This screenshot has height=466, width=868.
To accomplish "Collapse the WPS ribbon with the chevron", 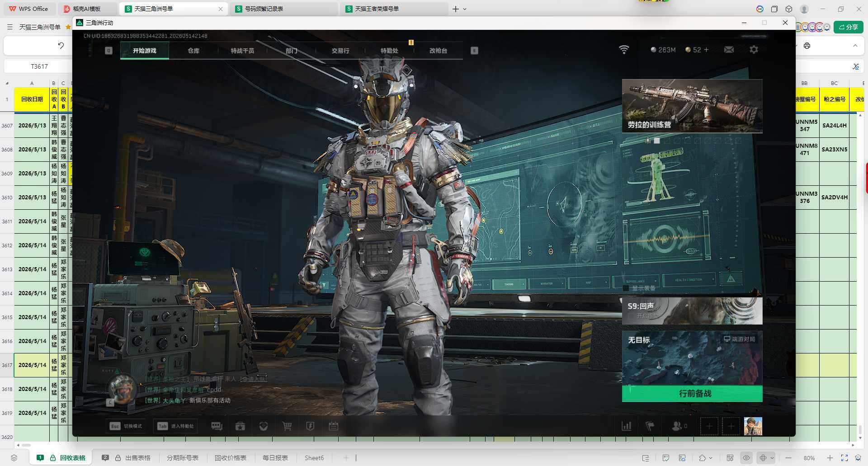I will click(x=855, y=46).
